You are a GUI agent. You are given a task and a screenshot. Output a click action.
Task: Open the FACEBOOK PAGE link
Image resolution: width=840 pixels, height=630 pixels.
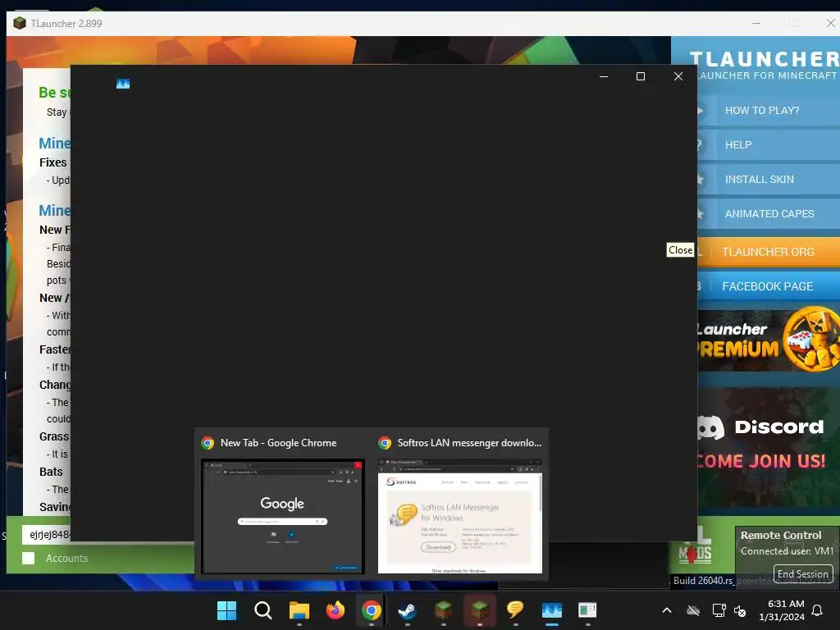point(769,286)
